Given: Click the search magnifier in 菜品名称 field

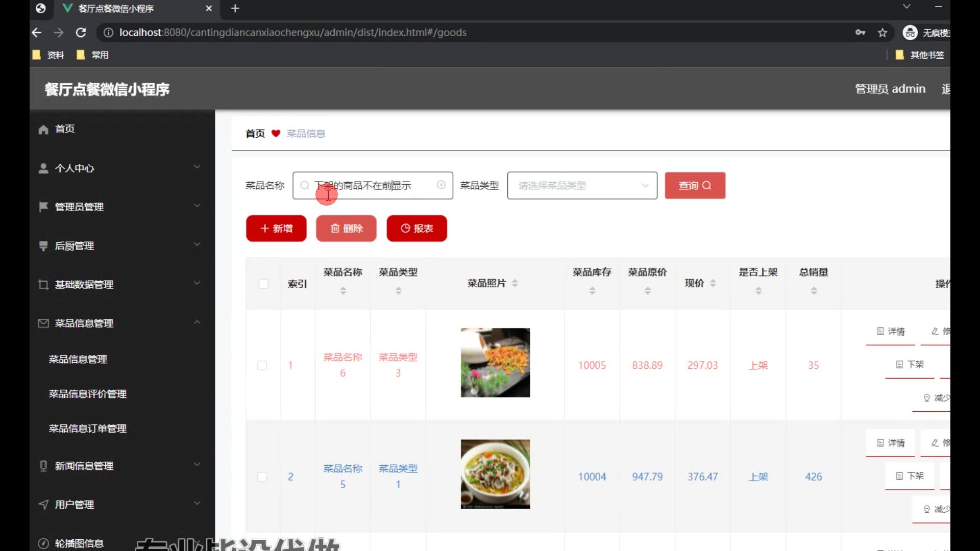Looking at the screenshot, I should tap(305, 185).
